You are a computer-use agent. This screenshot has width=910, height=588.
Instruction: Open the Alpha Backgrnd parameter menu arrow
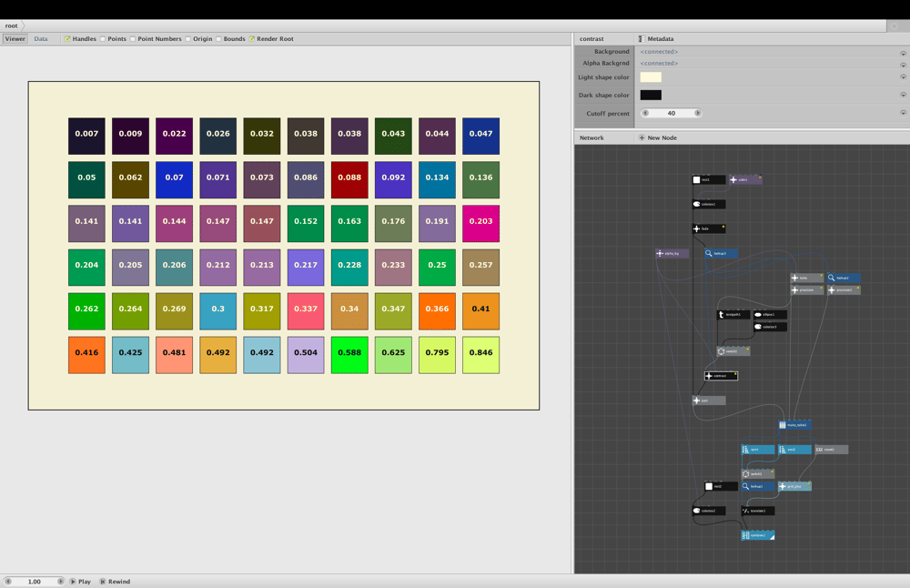click(x=903, y=65)
